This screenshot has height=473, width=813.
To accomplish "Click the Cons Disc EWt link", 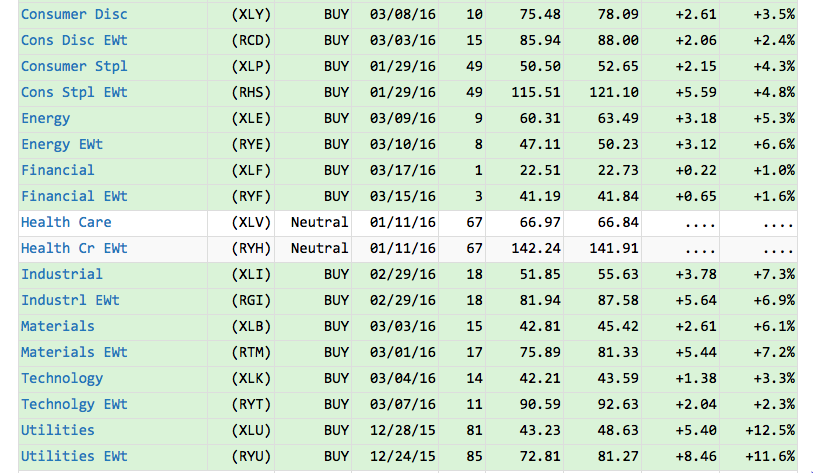I will [74, 40].
